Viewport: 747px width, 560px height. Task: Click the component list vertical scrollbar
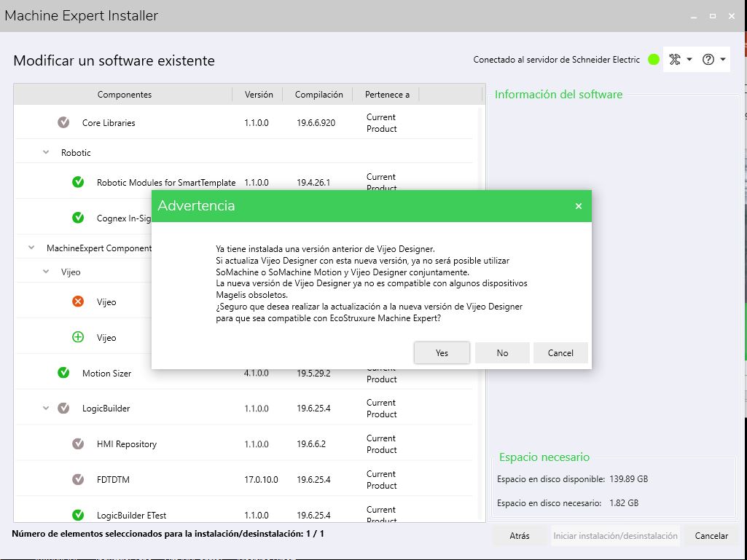[480, 313]
